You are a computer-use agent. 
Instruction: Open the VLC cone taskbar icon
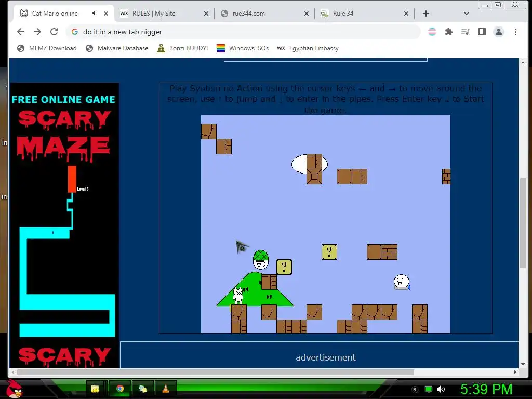pos(166,389)
